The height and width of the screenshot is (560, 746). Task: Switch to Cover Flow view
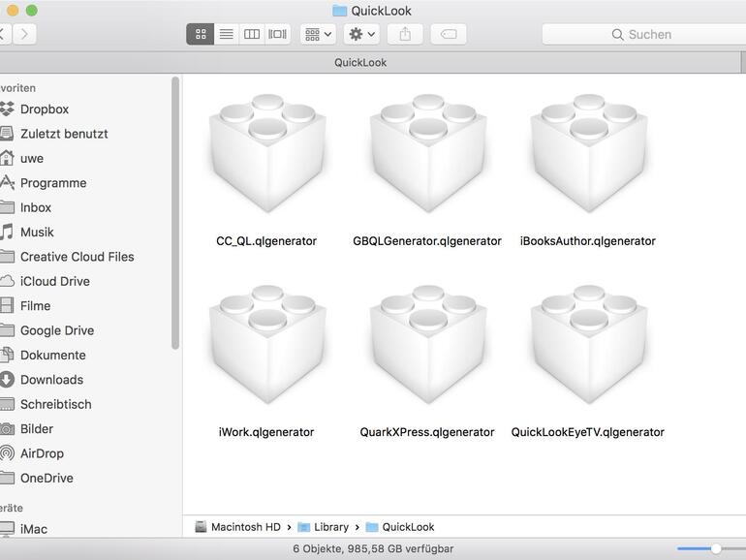point(278,34)
